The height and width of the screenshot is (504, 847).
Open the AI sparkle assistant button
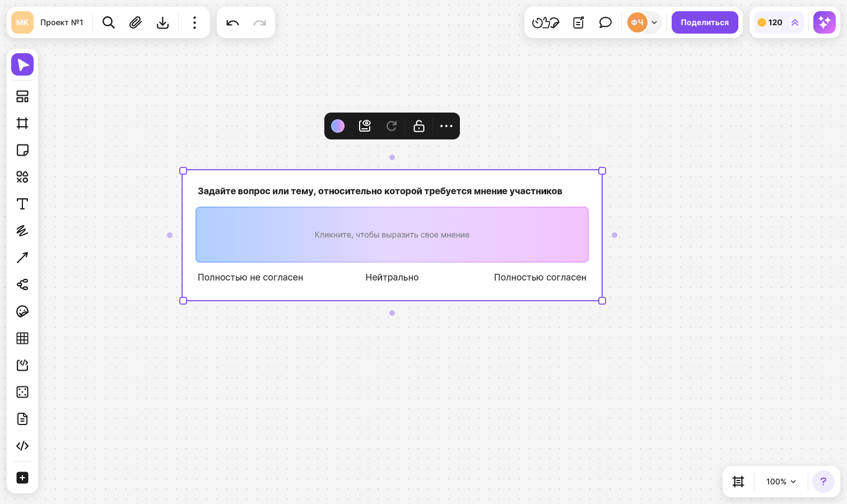[825, 22]
